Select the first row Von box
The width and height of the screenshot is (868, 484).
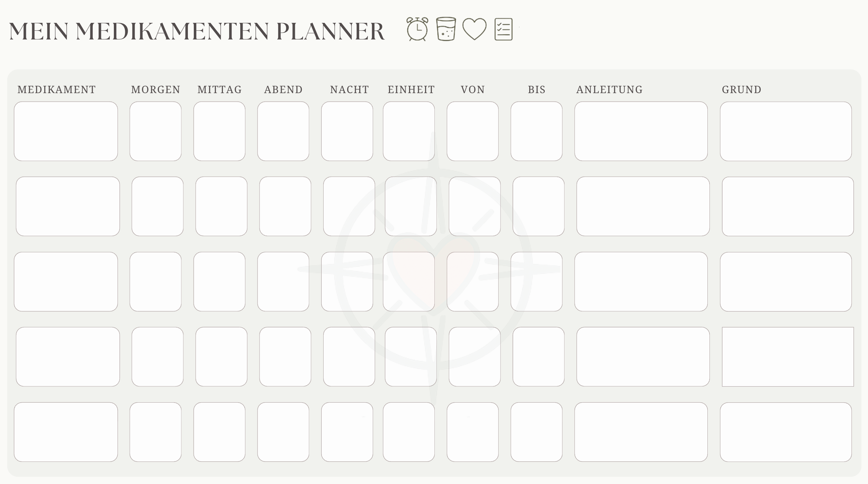(473, 131)
